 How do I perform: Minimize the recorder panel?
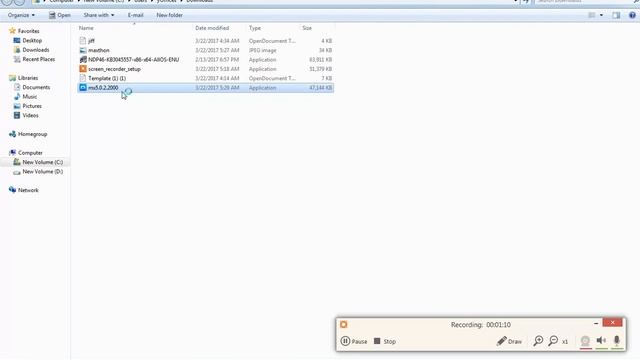(x=596, y=323)
